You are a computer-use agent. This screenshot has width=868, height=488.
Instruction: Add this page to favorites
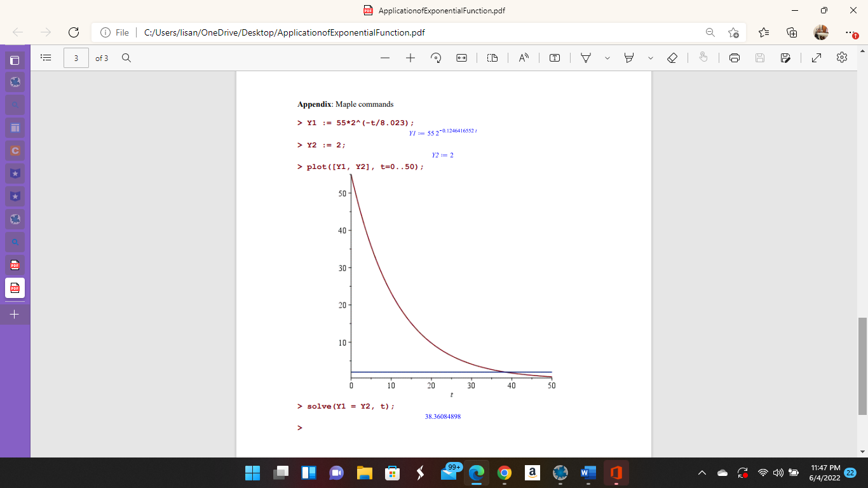coord(734,32)
